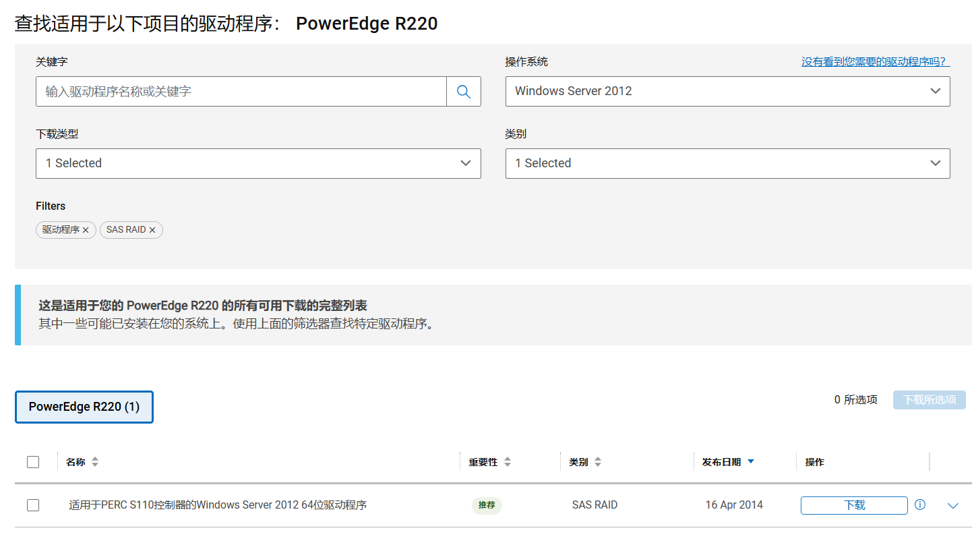Remove the SAS RAID filter chip
Screen dimensions: 980x545
(x=153, y=230)
